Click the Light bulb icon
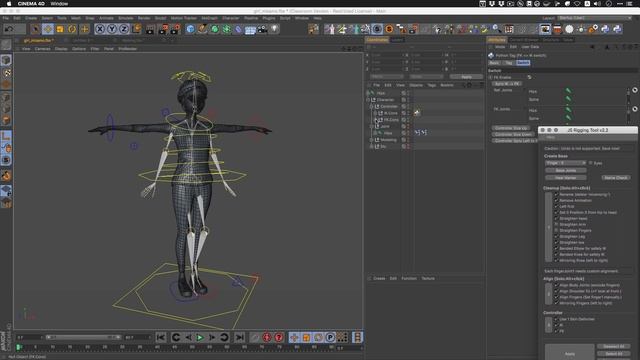 coord(275,29)
